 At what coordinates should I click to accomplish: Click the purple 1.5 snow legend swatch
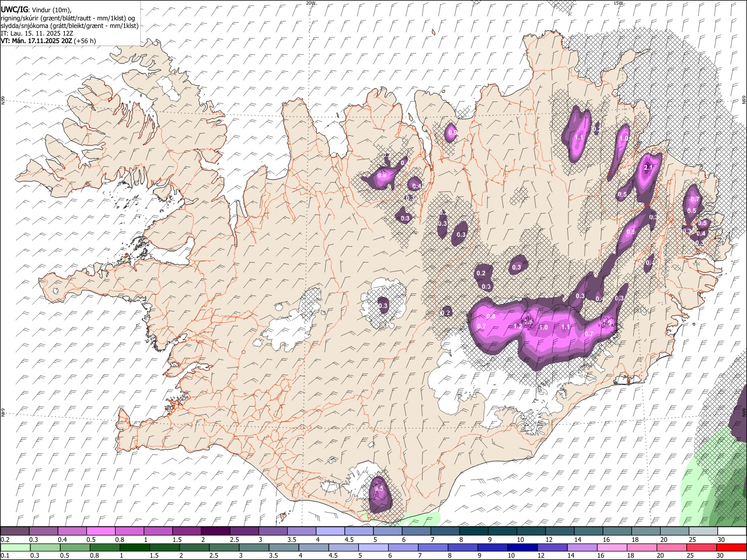click(186, 531)
